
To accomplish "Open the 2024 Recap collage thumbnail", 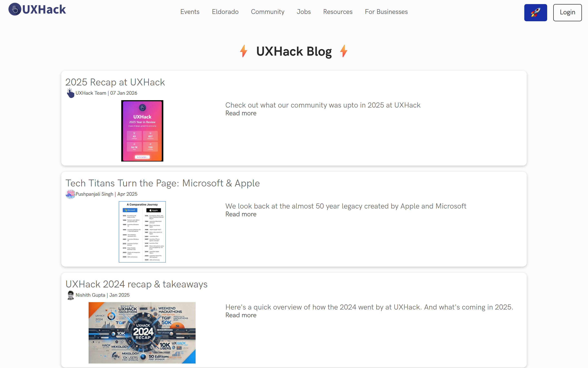I will tap(142, 333).
